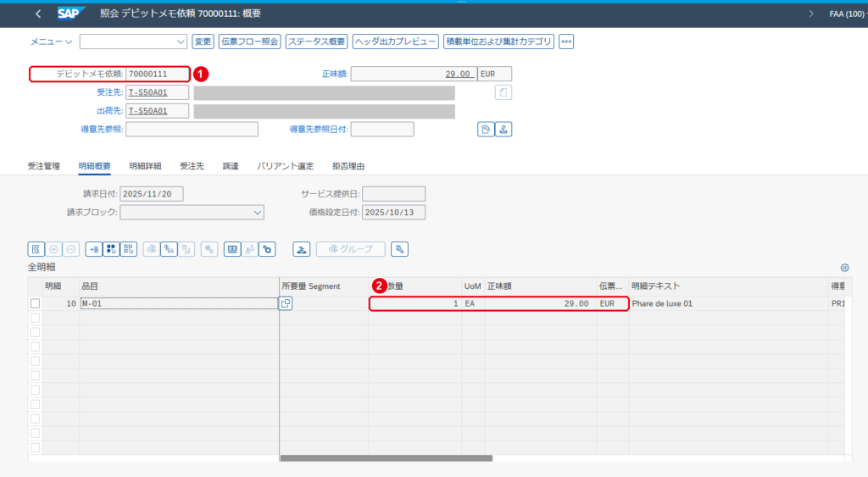868x477 pixels.
Task: Open the 拒否理由 tab
Action: pyautogui.click(x=348, y=166)
